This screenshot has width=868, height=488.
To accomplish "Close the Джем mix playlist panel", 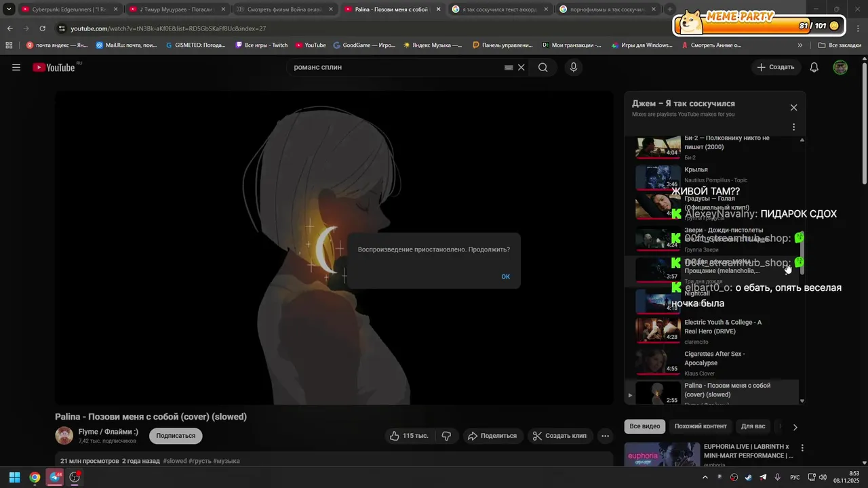I will pos(794,108).
